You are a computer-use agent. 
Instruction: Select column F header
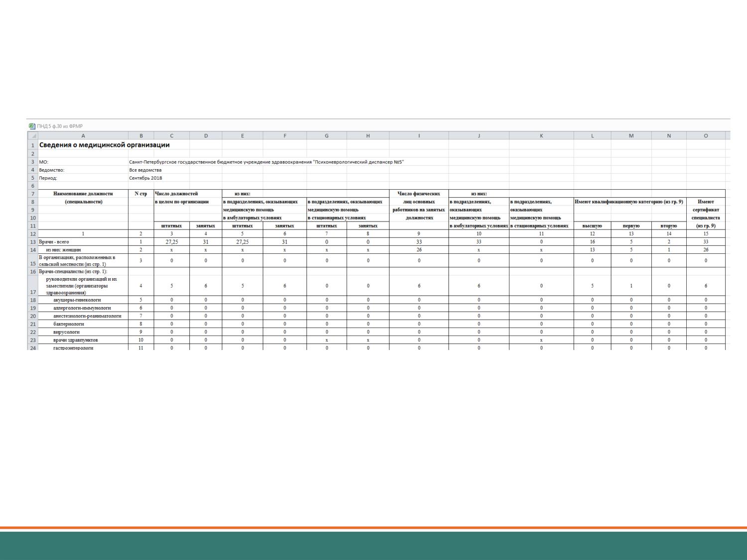click(285, 135)
